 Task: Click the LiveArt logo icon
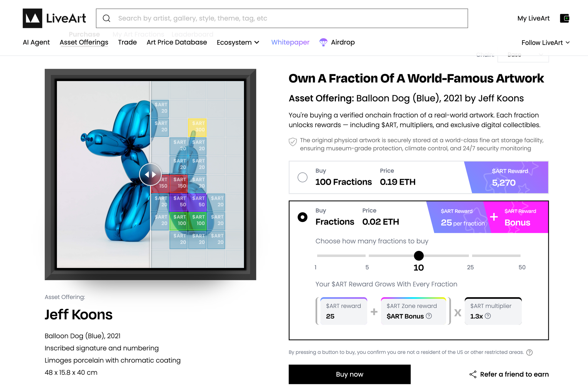tap(32, 18)
